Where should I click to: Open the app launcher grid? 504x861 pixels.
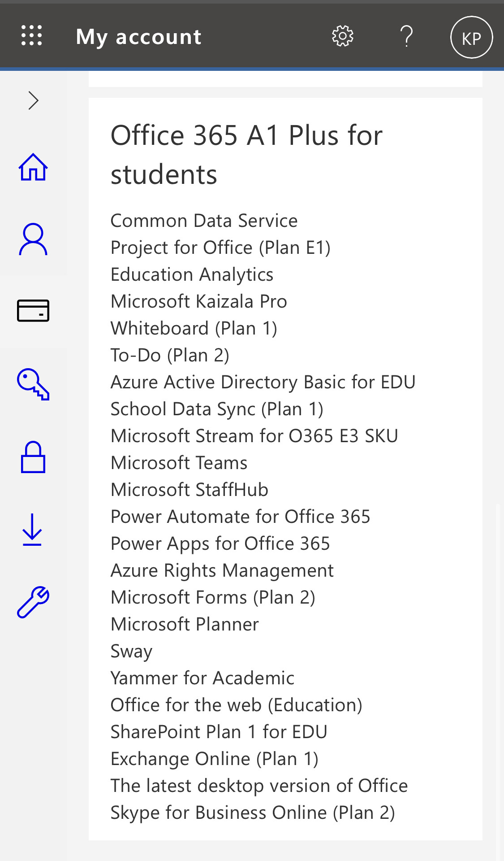pos(32,36)
